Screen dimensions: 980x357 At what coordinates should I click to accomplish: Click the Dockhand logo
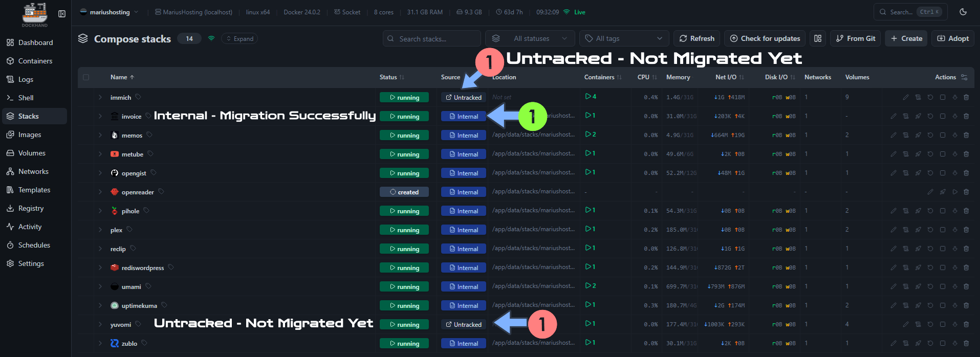[x=35, y=15]
